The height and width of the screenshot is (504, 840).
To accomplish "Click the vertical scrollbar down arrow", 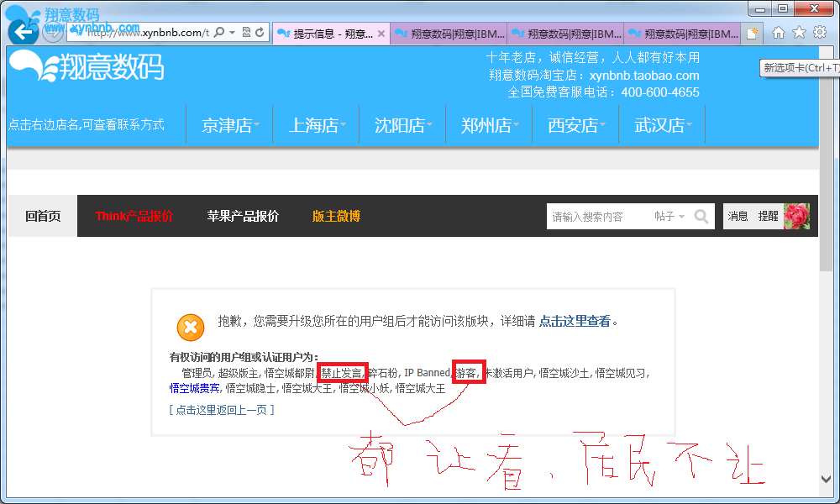I will tap(826, 479).
